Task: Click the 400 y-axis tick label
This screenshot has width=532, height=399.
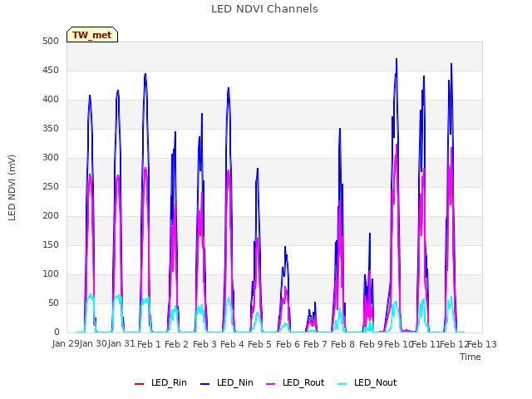Action: coord(51,100)
